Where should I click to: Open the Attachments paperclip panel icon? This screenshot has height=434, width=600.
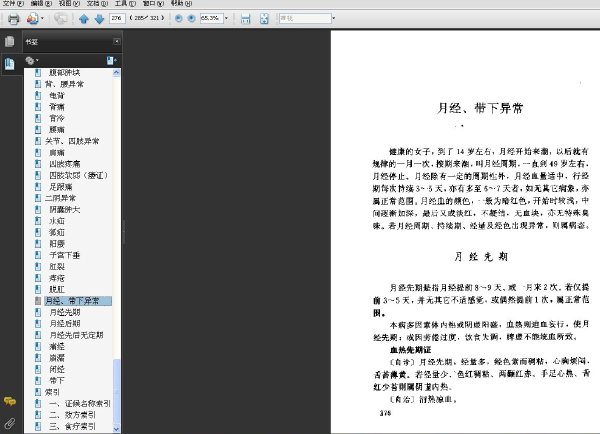pyautogui.click(x=10, y=423)
